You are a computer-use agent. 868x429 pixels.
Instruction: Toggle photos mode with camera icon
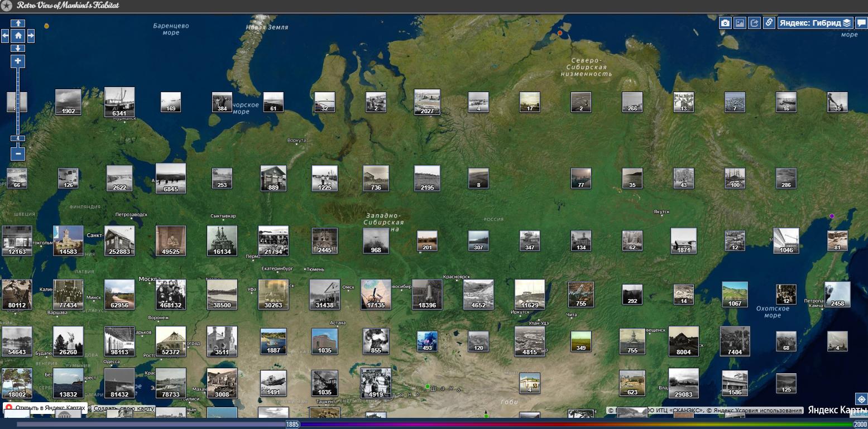tap(725, 23)
